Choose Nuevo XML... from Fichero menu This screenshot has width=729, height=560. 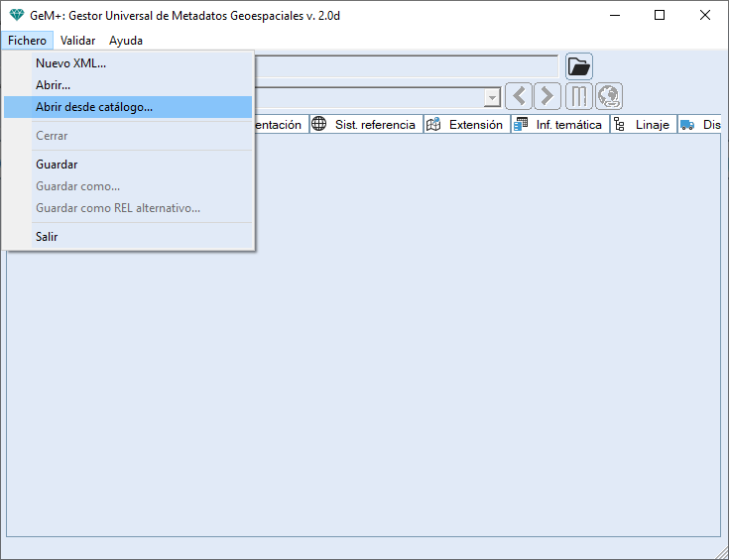click(x=70, y=63)
